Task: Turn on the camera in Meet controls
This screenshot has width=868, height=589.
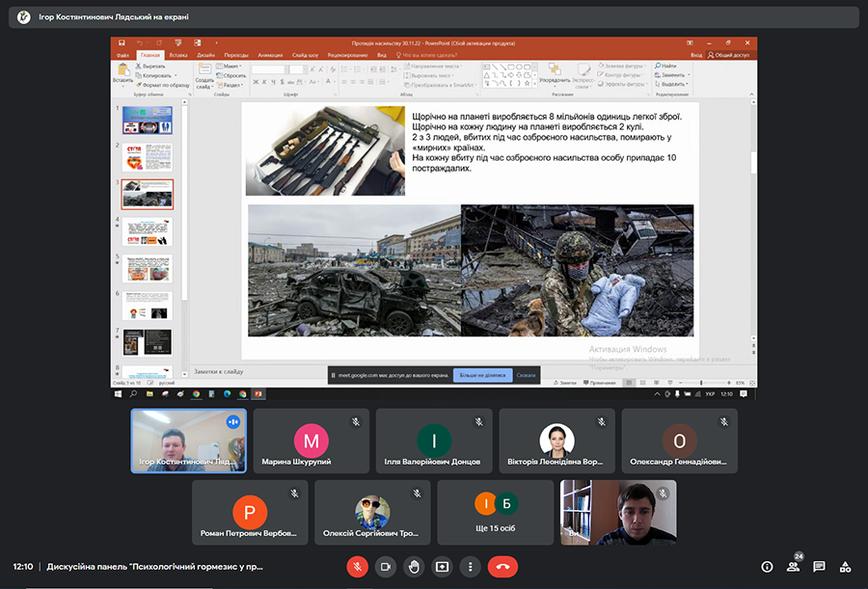Action: 385,567
